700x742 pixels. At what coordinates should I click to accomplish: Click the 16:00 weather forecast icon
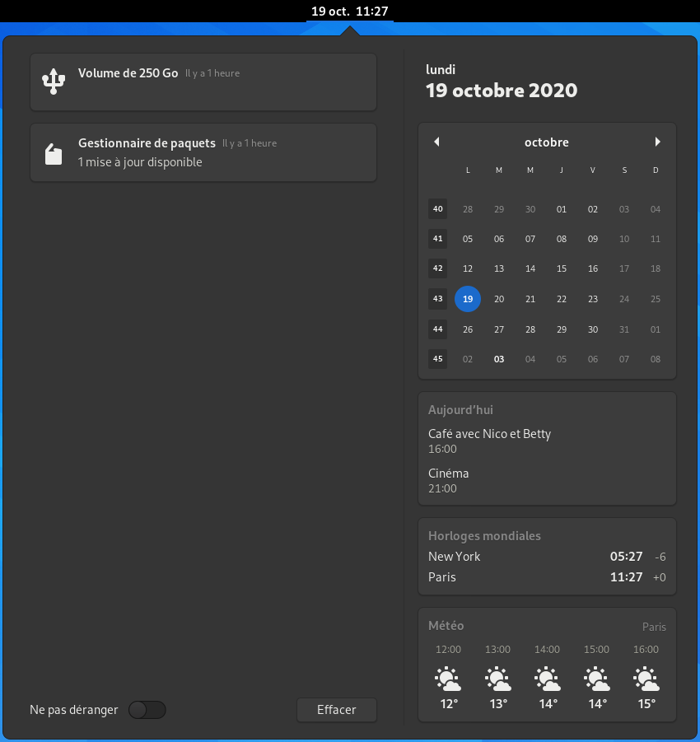[646, 680]
